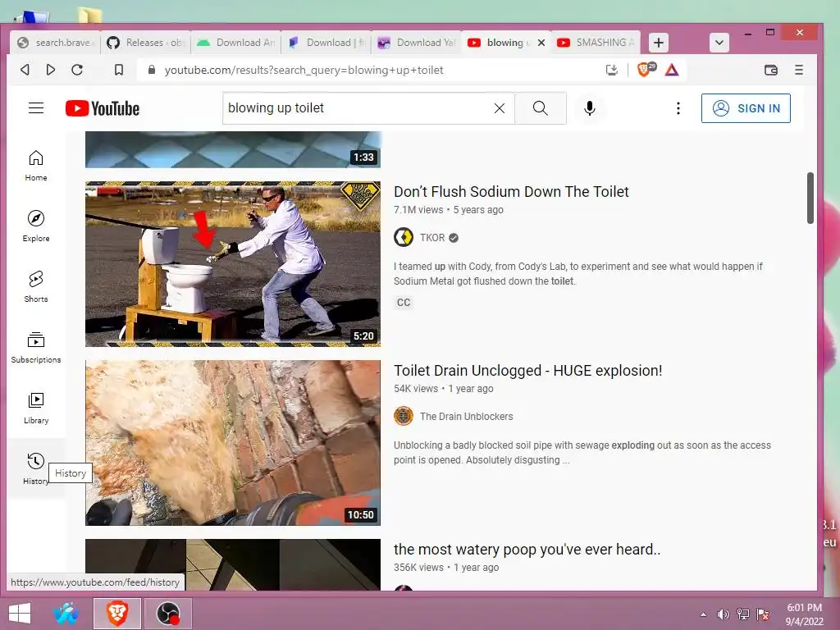Open Library in the sidebar
The width and height of the screenshot is (840, 630).
36,409
